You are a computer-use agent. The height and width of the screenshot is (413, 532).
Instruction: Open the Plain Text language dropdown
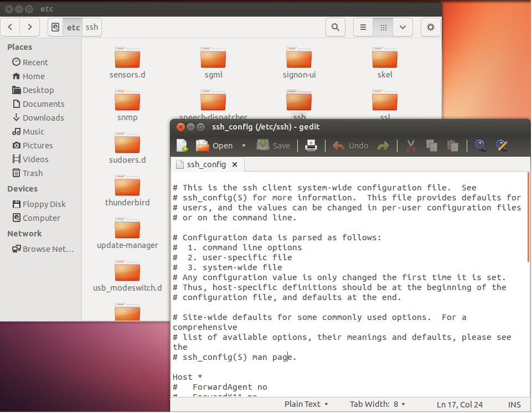click(306, 404)
